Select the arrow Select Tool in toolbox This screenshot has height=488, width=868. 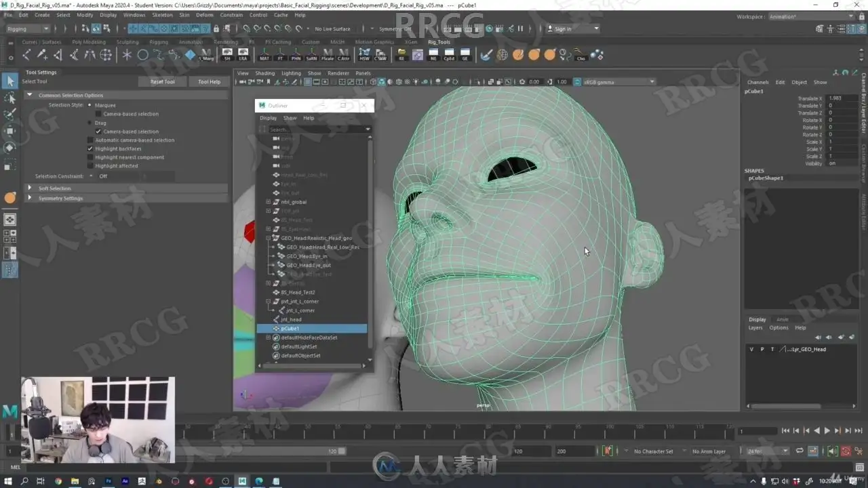[x=10, y=81]
